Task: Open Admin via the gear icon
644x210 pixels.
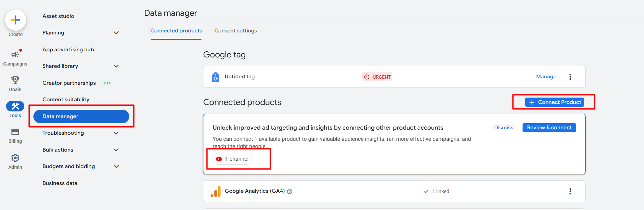Action: point(15,158)
